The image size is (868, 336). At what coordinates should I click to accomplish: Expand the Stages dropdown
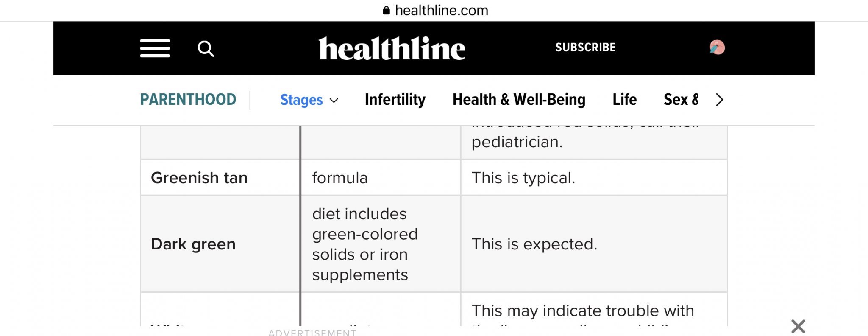click(x=309, y=100)
